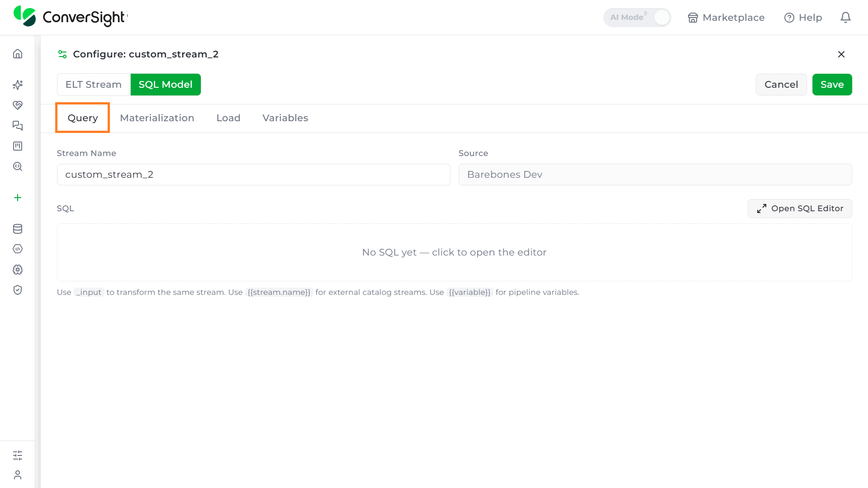Open the Help link

(803, 18)
